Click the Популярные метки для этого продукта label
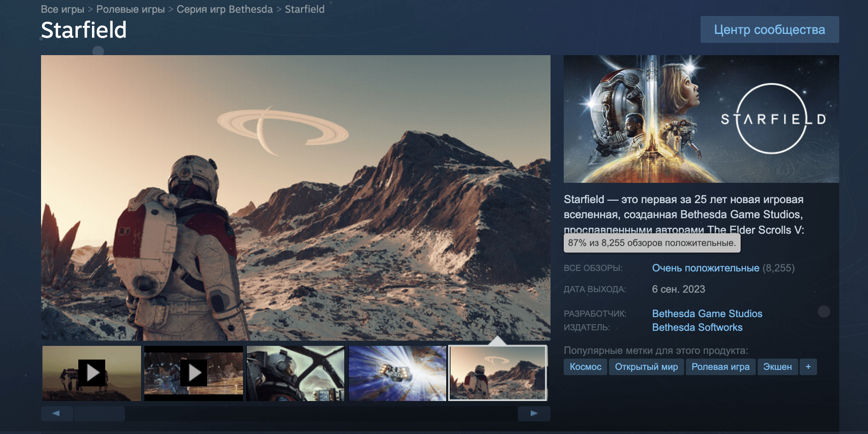The image size is (868, 434). click(x=656, y=351)
